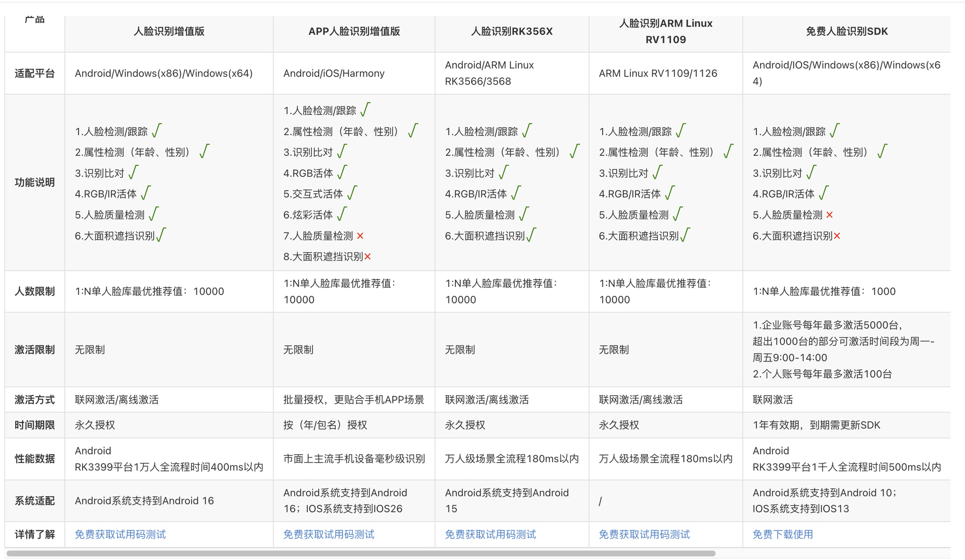This screenshot has width=965, height=560.
Task: Click the 免费下载使用 link
Action: tap(783, 534)
